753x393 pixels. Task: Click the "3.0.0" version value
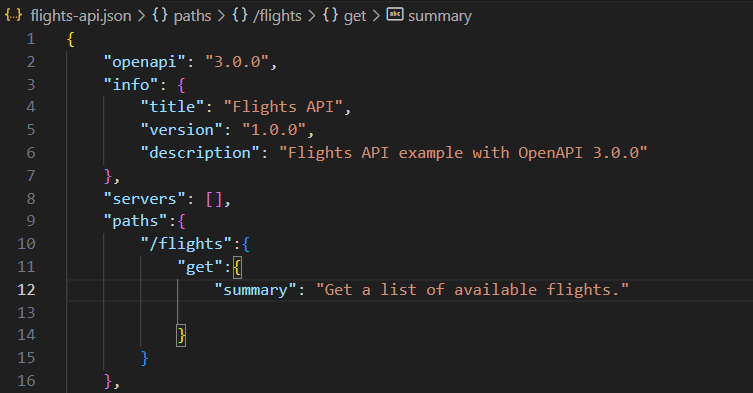pyautogui.click(x=237, y=62)
